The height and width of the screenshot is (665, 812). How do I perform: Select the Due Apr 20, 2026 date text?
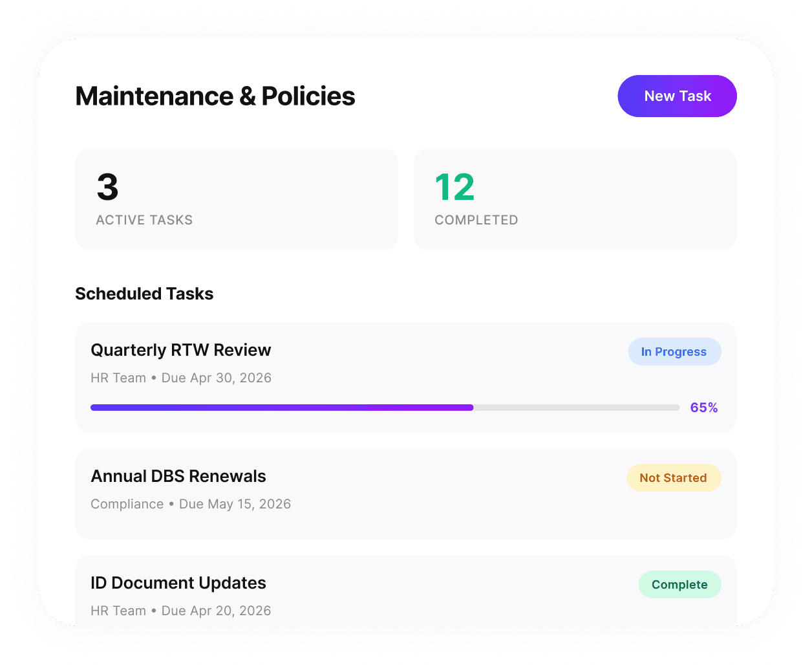coord(216,611)
